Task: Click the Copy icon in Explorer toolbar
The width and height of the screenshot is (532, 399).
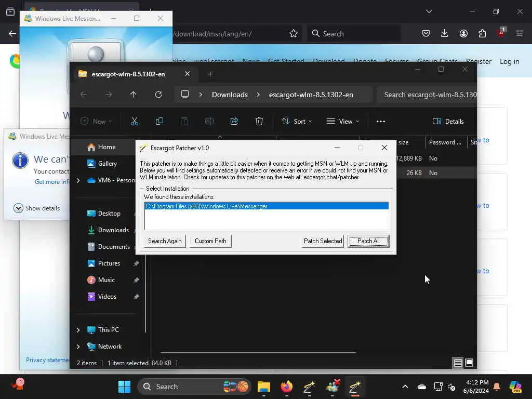Action: (159, 121)
